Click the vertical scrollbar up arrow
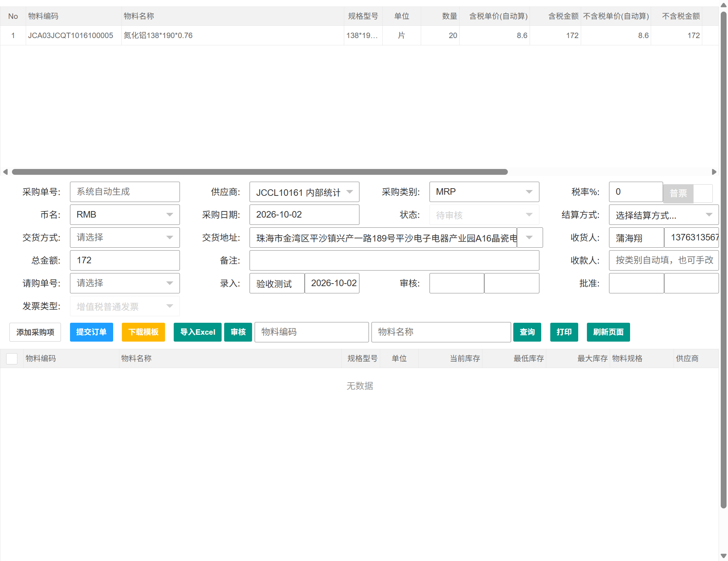The image size is (728, 561). coord(723,5)
